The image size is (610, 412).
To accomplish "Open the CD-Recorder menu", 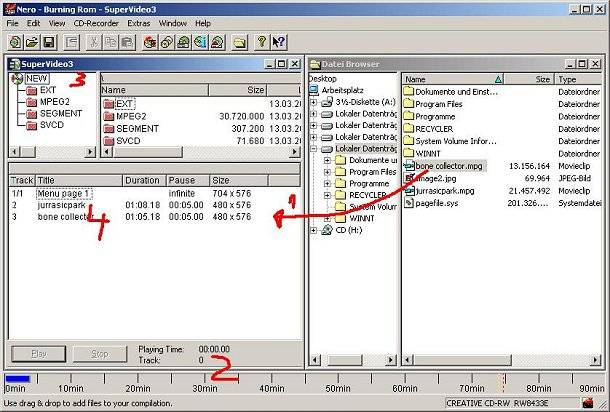I will pos(96,23).
